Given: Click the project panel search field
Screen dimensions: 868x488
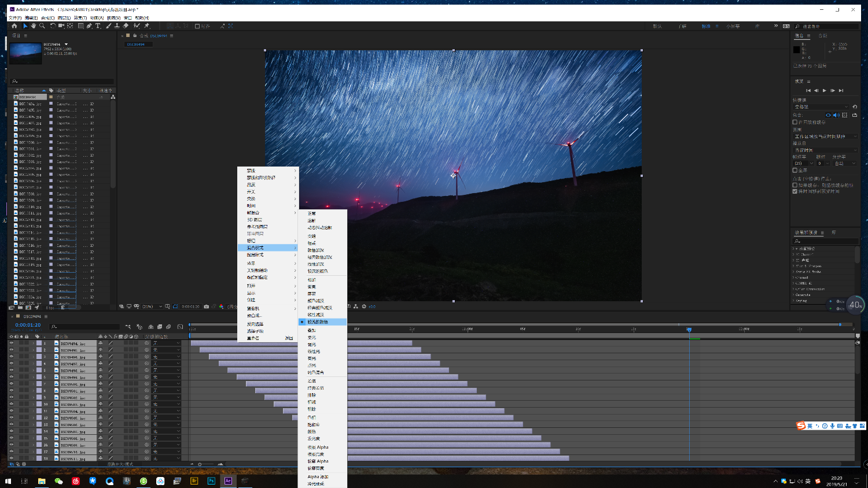Looking at the screenshot, I should coord(62,81).
